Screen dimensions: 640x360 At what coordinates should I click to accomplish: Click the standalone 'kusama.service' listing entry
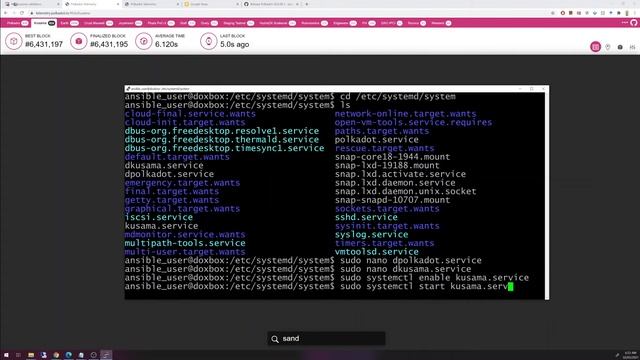tap(162, 226)
